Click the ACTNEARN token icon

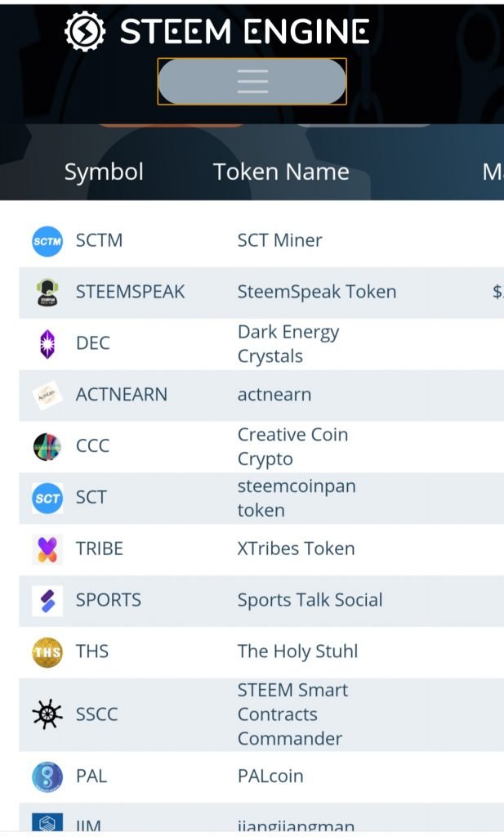pos(47,396)
